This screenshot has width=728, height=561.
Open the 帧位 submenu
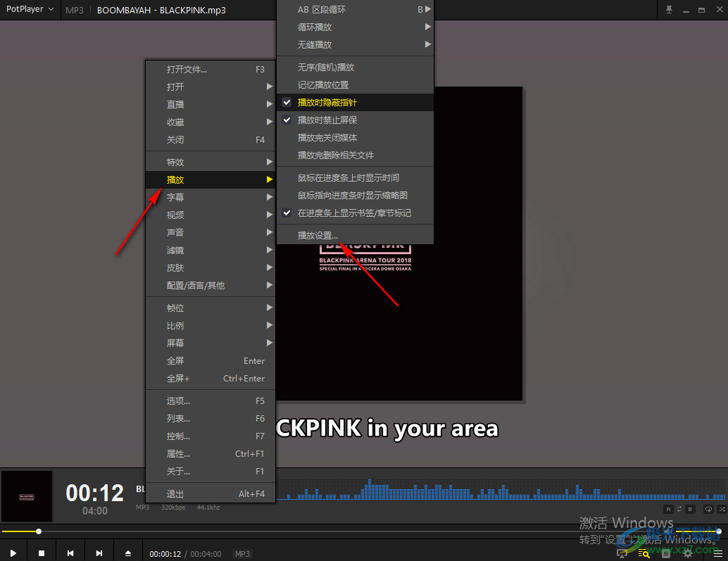point(211,308)
